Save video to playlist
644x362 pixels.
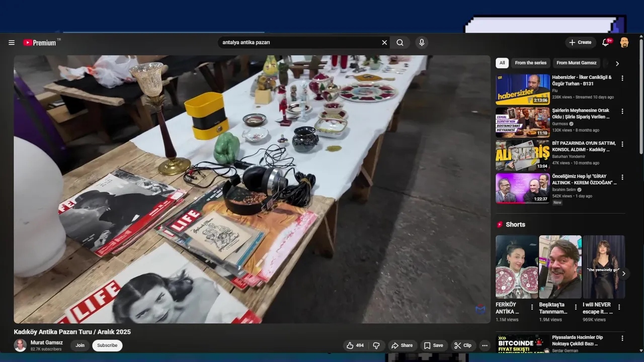pyautogui.click(x=433, y=345)
